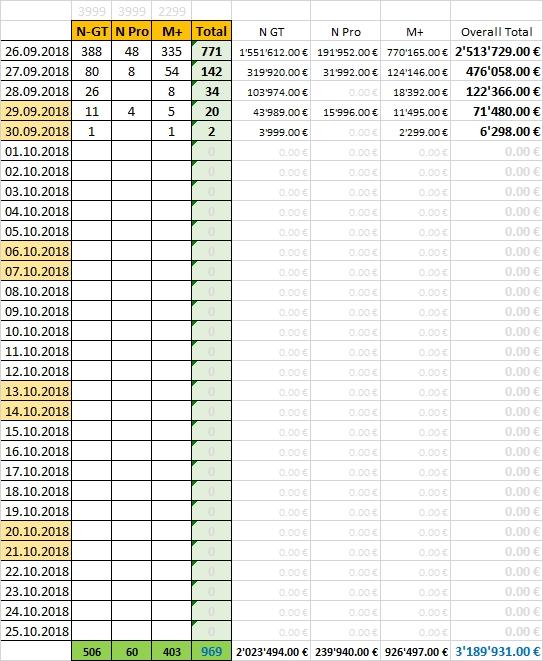Click N-GT value 388 cell
This screenshot has height=661, width=543.
pyautogui.click(x=91, y=51)
